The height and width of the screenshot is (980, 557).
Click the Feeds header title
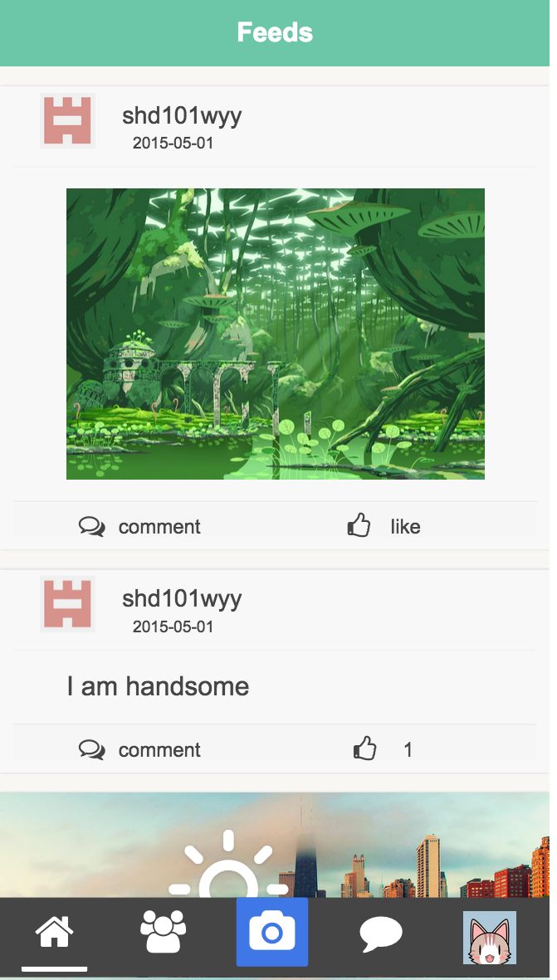coord(275,32)
